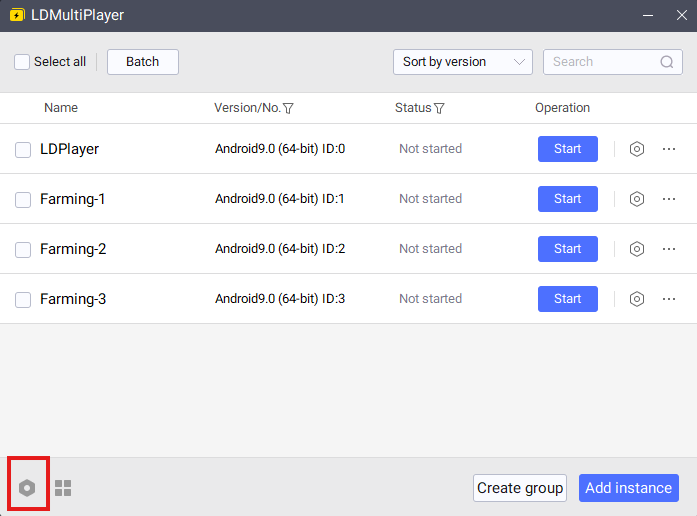
Task: Click Android9.0 (64-bit) ID:0 text
Action: [280, 149]
